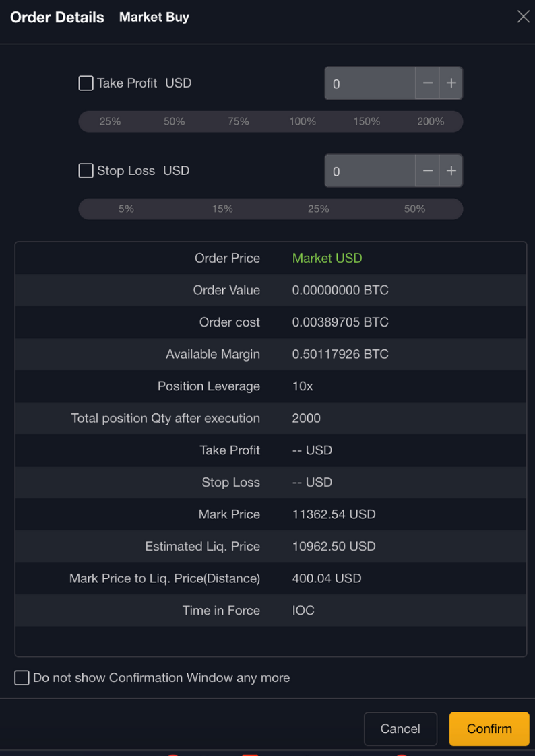Viewport: 535px width, 756px height.
Task: Click the Stop Loss minus icon
Action: (427, 171)
